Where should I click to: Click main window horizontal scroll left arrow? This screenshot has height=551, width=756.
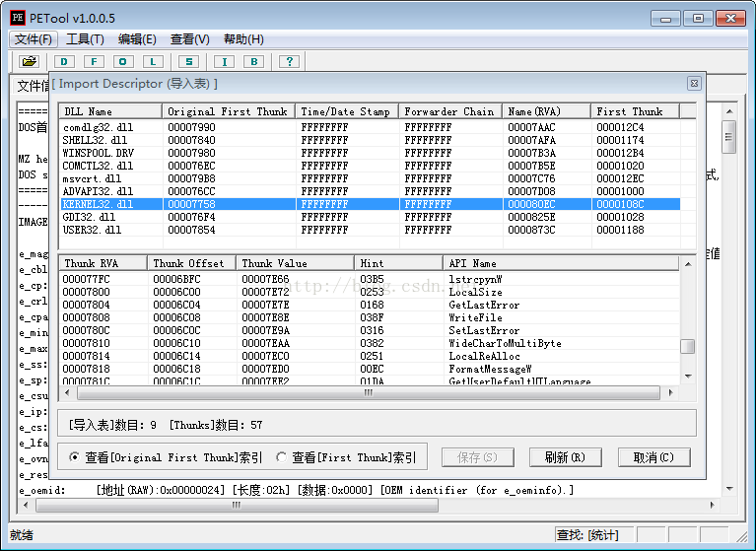coord(26,506)
